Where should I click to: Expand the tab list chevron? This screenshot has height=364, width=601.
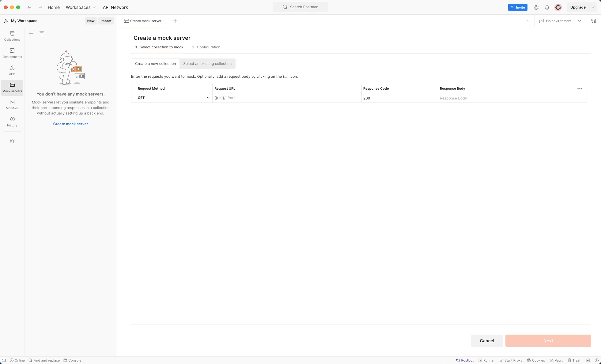[x=528, y=21]
